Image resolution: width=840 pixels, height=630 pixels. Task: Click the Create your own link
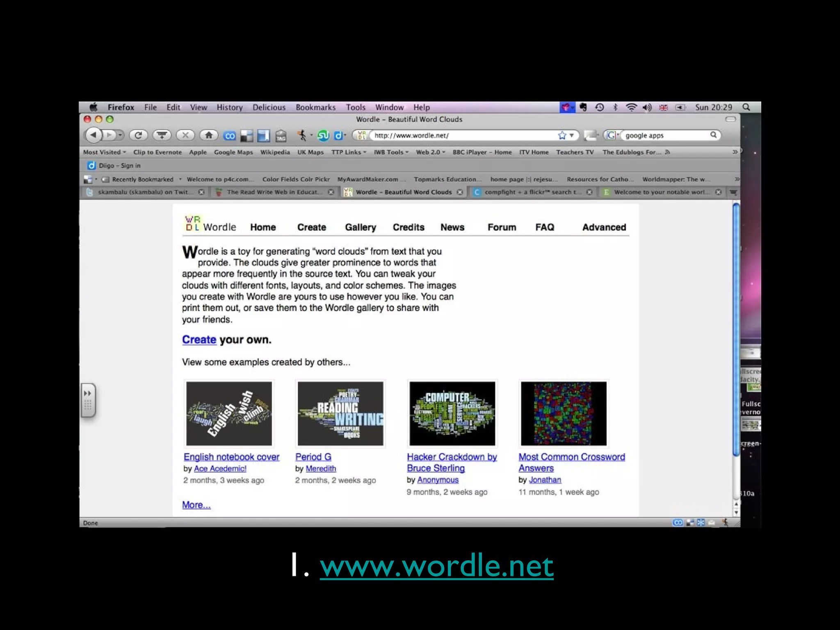coord(199,340)
